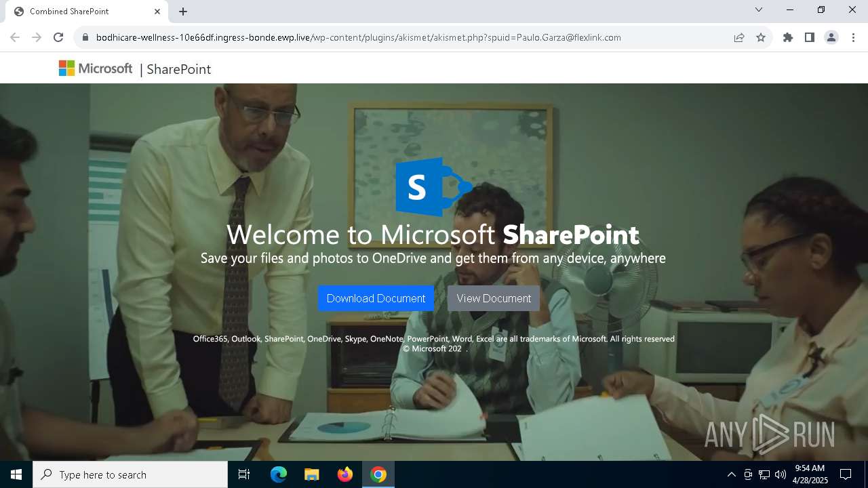Viewport: 868px width, 488px height.
Task: Click the SharePoint header text
Action: (178, 69)
